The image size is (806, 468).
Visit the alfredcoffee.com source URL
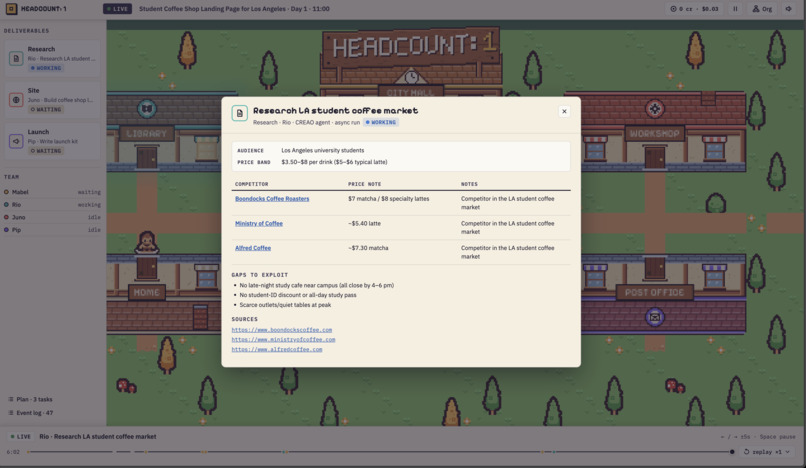click(277, 349)
